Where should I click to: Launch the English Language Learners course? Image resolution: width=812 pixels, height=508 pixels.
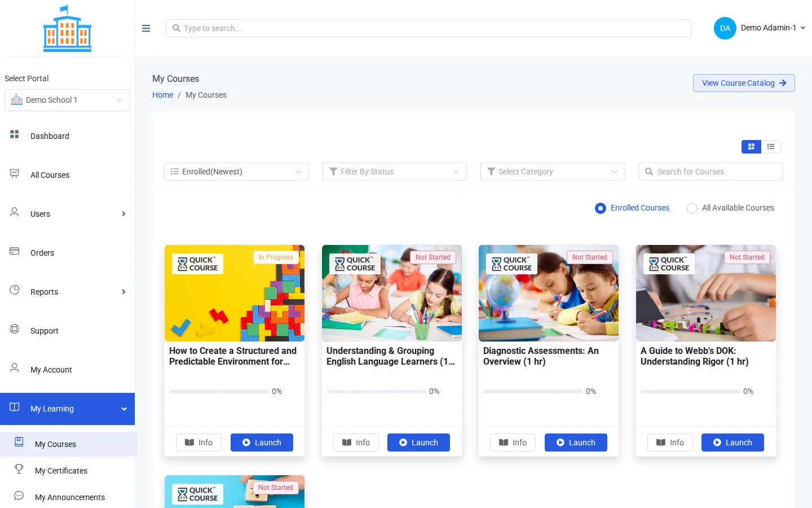(418, 443)
